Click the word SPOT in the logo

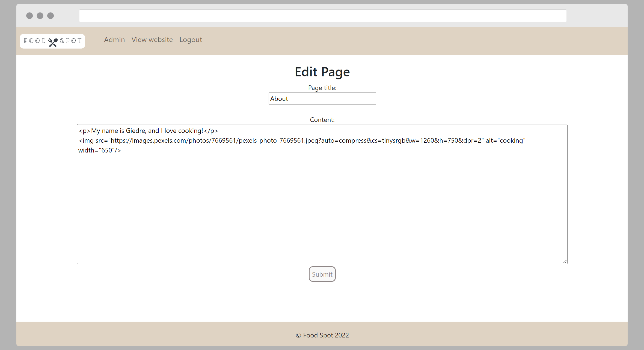tap(71, 41)
